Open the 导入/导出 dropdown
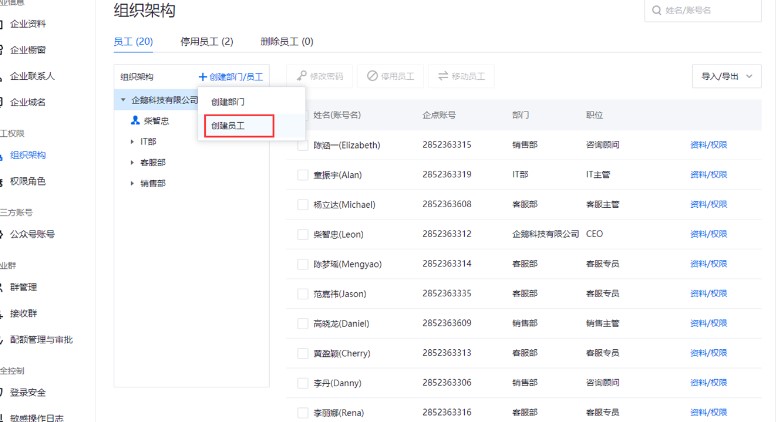Screen dimensions: 778x422 click(726, 76)
